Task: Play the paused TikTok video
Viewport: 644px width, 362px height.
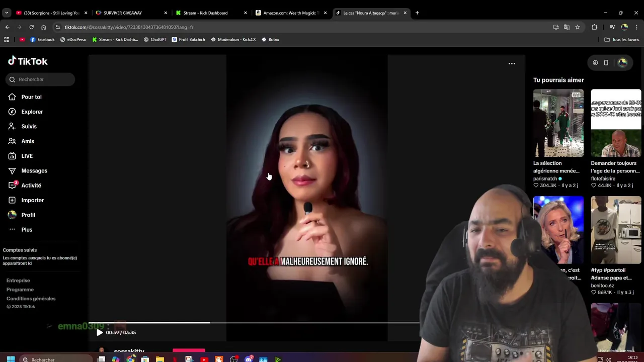Action: click(100, 332)
